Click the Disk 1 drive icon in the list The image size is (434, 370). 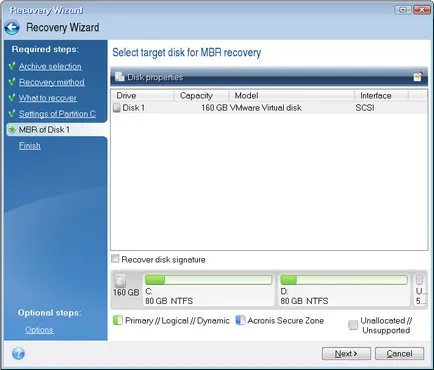[x=117, y=108]
